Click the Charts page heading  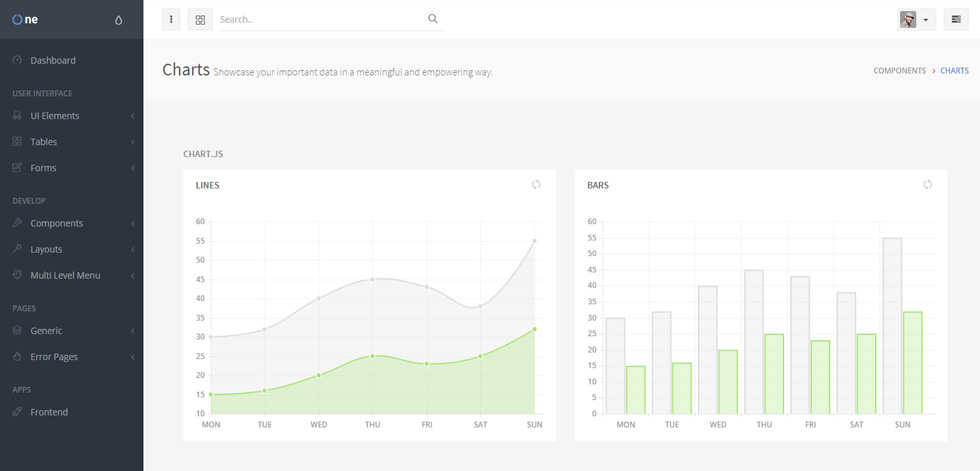pyautogui.click(x=186, y=69)
